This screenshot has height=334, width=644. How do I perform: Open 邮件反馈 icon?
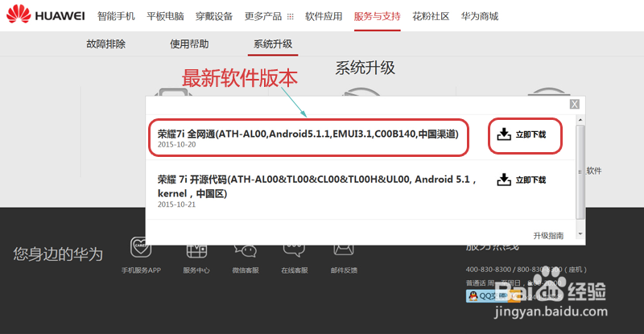click(x=344, y=249)
